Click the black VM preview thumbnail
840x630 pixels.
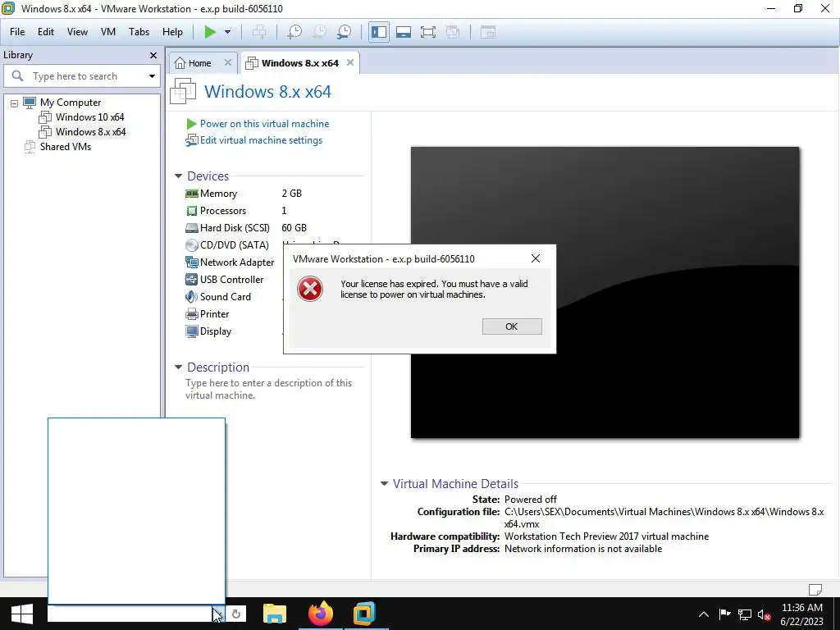click(x=605, y=293)
